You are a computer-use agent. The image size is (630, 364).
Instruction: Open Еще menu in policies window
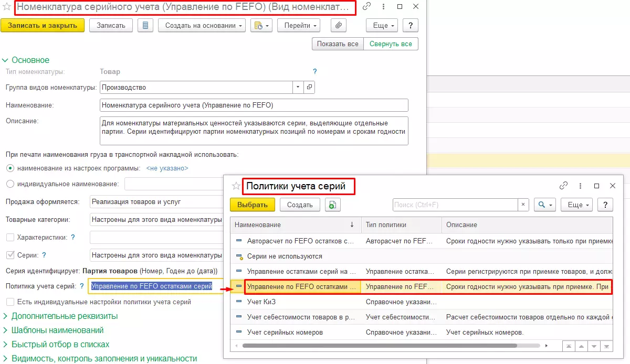point(577,205)
